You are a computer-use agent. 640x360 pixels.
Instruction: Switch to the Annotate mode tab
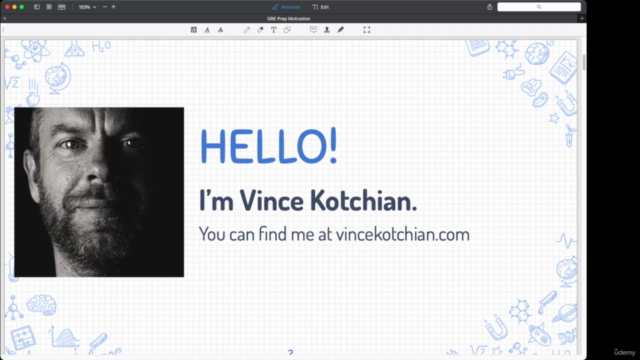[286, 7]
